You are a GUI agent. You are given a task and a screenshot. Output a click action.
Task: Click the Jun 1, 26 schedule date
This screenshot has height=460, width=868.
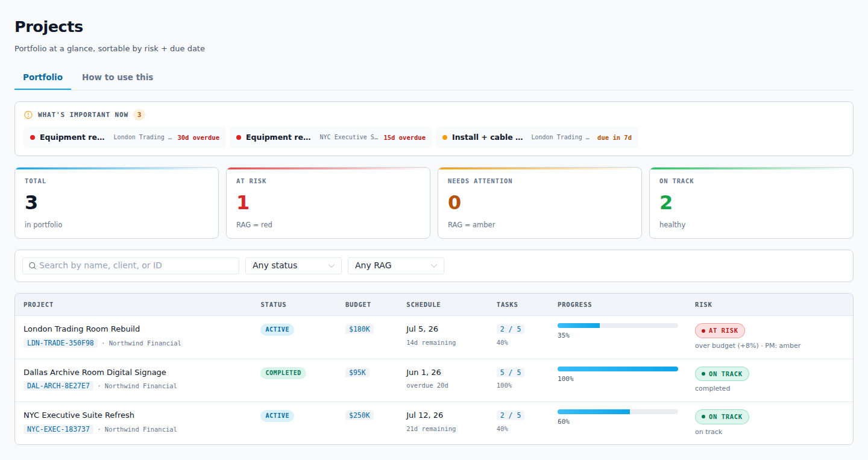pos(424,373)
